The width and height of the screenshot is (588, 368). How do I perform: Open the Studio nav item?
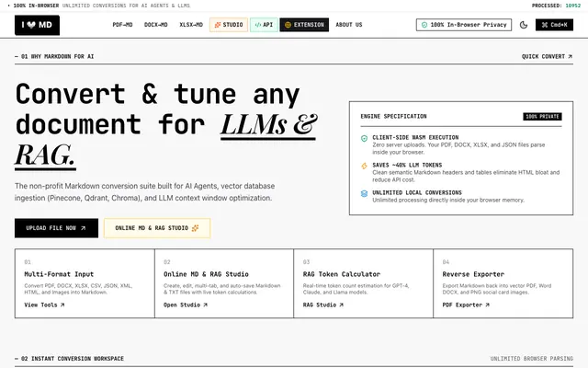[x=229, y=25]
